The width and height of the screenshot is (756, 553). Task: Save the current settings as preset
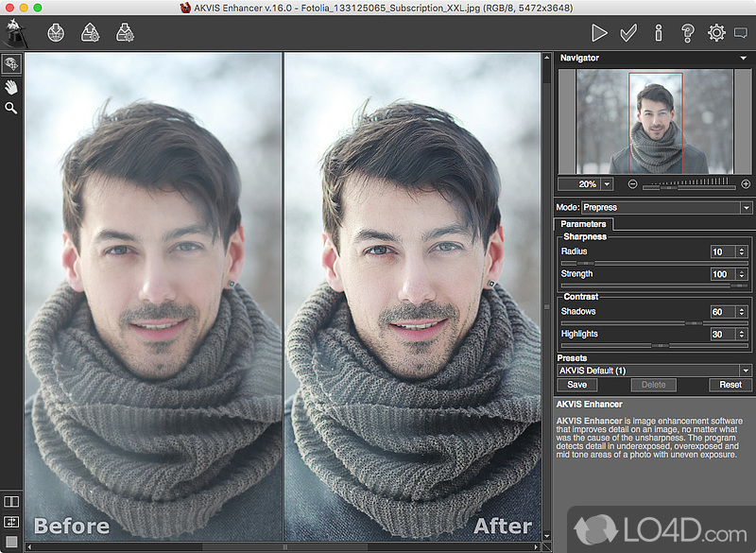[x=577, y=385]
